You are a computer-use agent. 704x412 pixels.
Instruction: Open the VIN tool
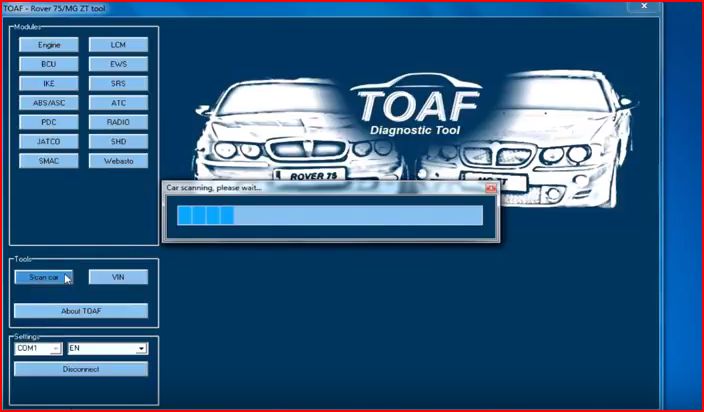pos(118,277)
